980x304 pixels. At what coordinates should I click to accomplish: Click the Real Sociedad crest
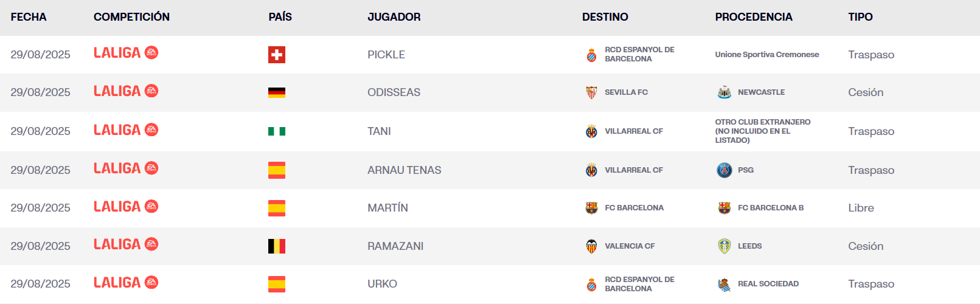pos(724,284)
